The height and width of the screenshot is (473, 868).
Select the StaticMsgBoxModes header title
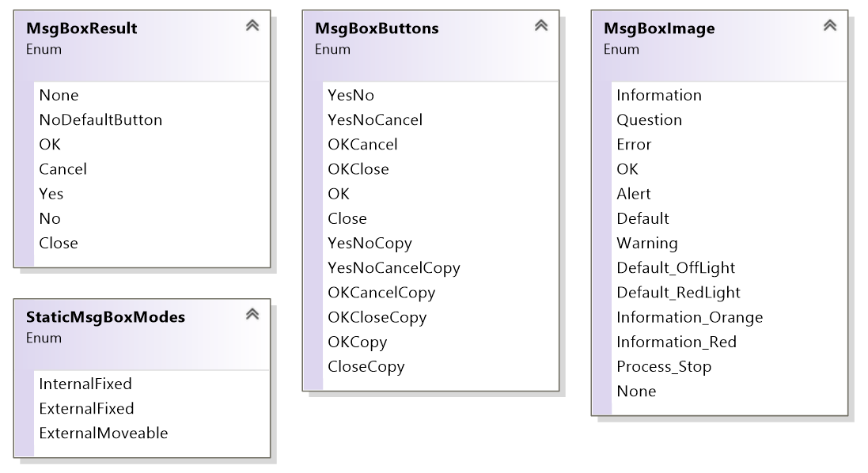point(105,317)
